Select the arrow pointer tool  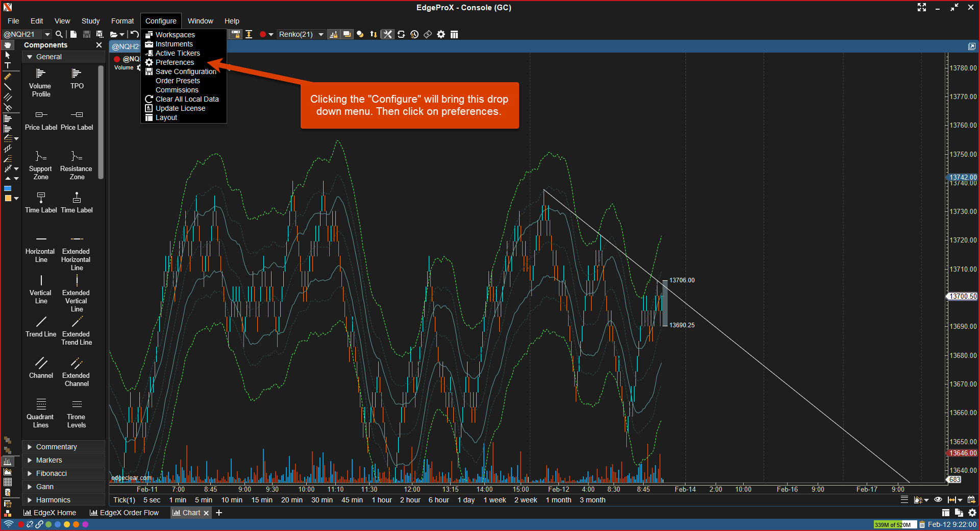point(8,55)
